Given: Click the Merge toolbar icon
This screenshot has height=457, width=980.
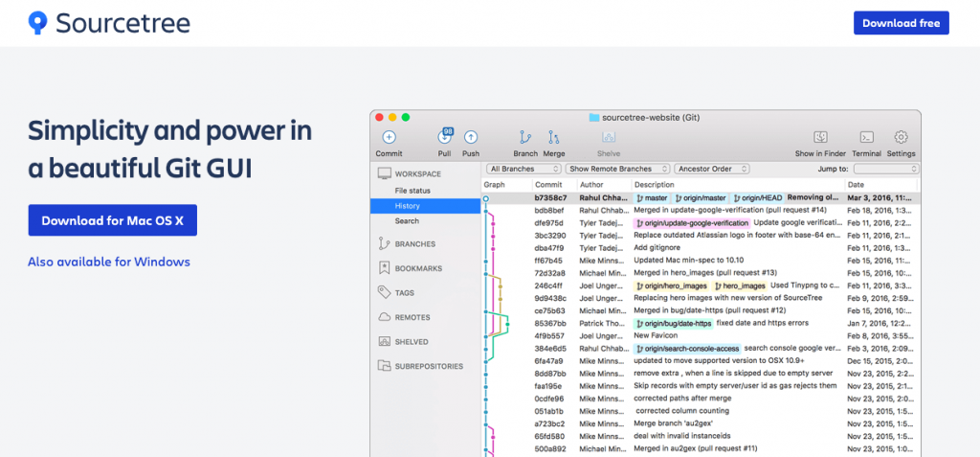Looking at the screenshot, I should 554,137.
